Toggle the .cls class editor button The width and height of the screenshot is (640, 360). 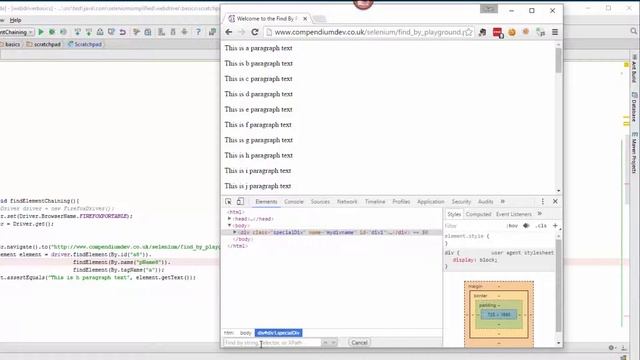pyautogui.click(x=541, y=226)
